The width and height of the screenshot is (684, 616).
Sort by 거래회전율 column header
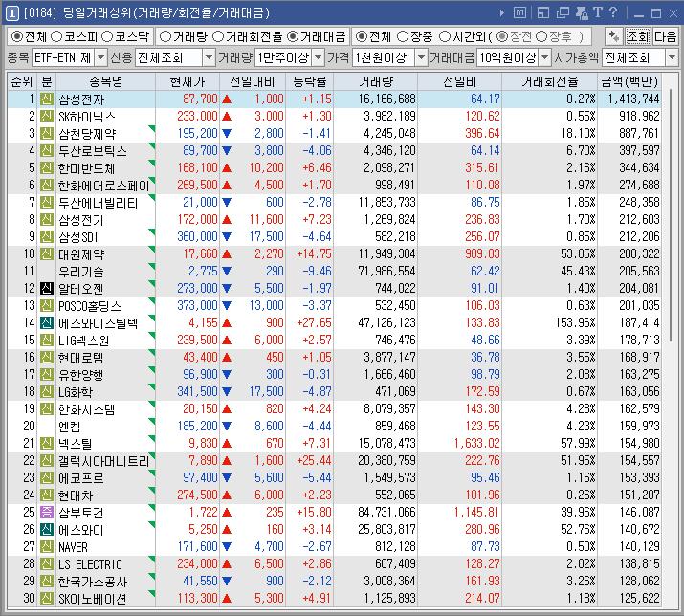(x=549, y=82)
